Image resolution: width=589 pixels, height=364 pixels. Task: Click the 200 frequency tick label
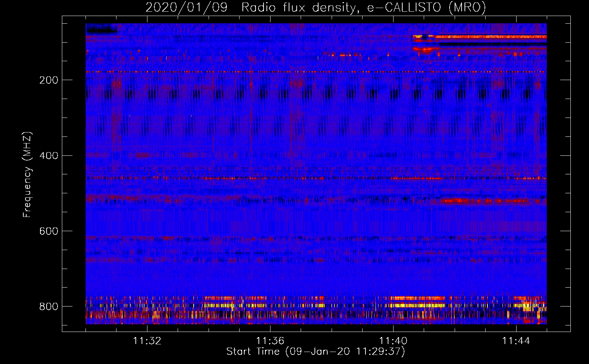(49, 80)
